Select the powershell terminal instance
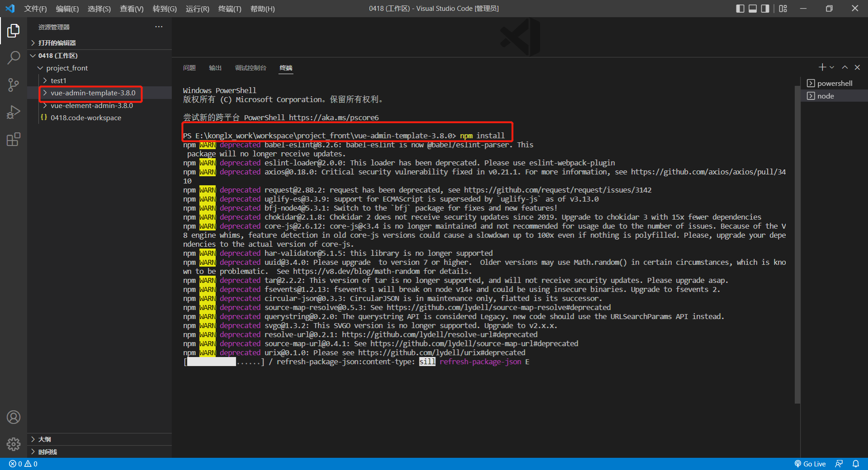868x470 pixels. 835,83
